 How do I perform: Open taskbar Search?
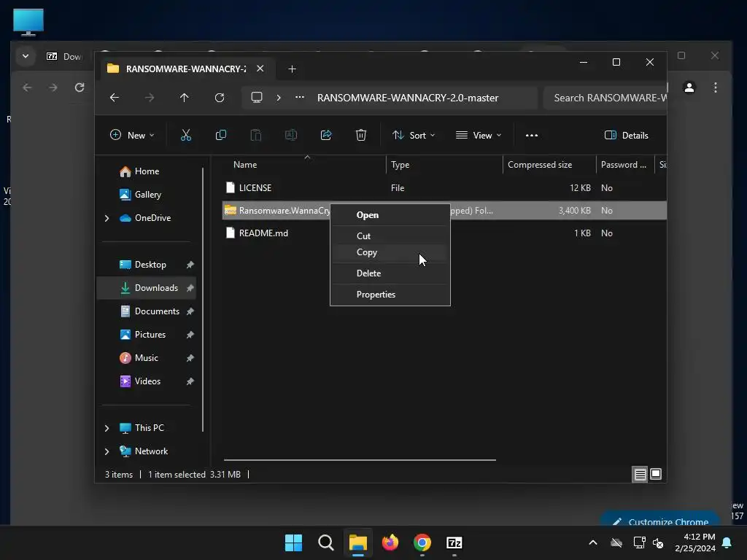326,542
